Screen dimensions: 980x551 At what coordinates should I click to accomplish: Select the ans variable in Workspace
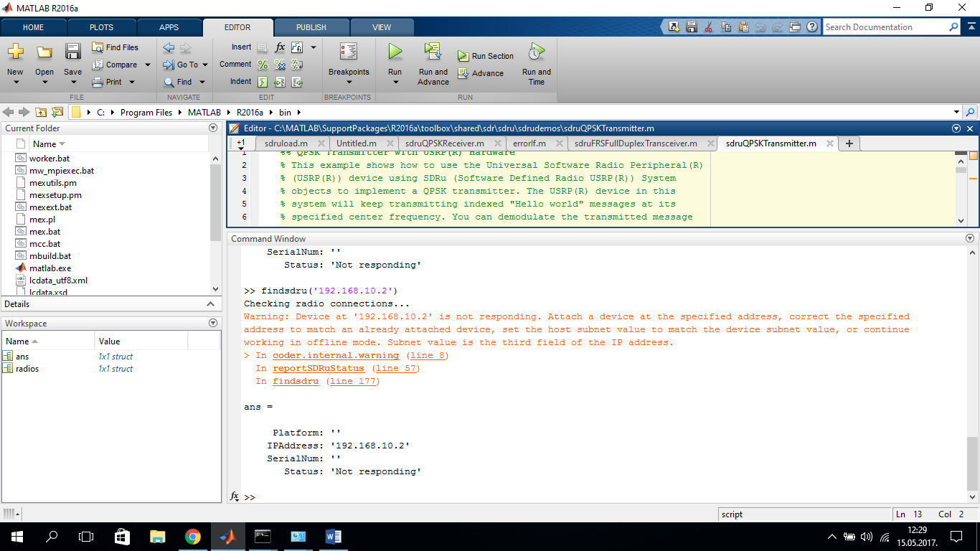pos(22,357)
